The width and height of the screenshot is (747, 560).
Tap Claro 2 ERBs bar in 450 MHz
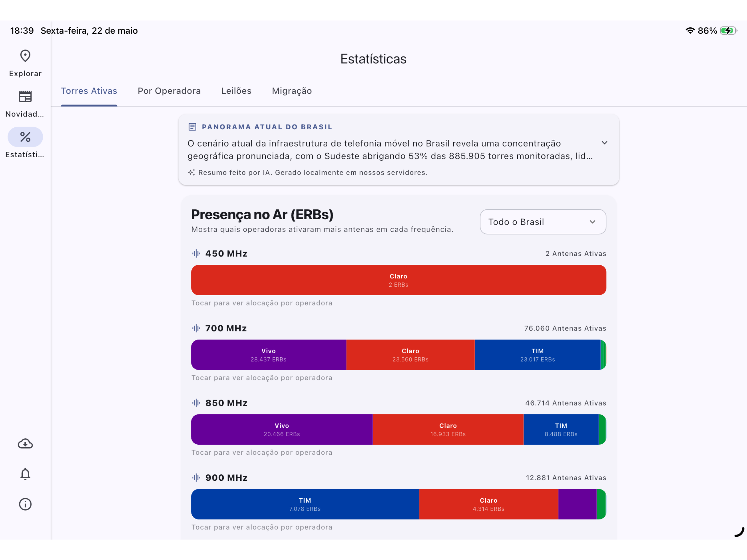(398, 280)
